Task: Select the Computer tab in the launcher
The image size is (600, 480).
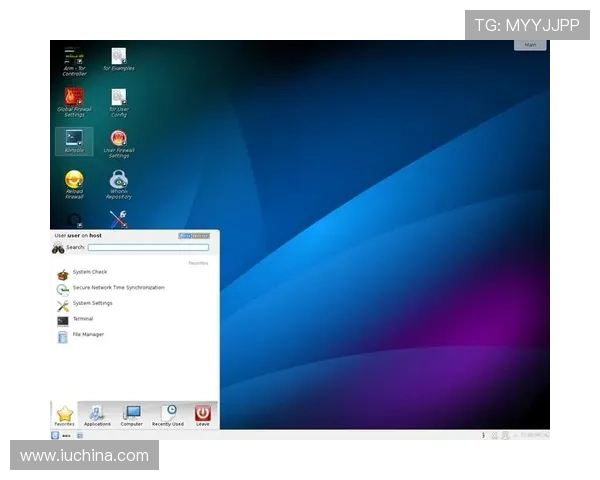Action: 132,415
